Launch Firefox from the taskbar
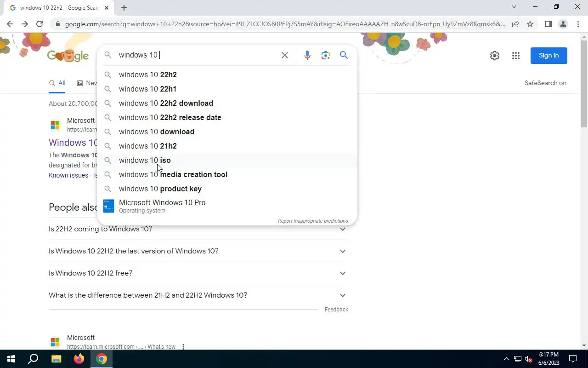 click(x=79, y=359)
